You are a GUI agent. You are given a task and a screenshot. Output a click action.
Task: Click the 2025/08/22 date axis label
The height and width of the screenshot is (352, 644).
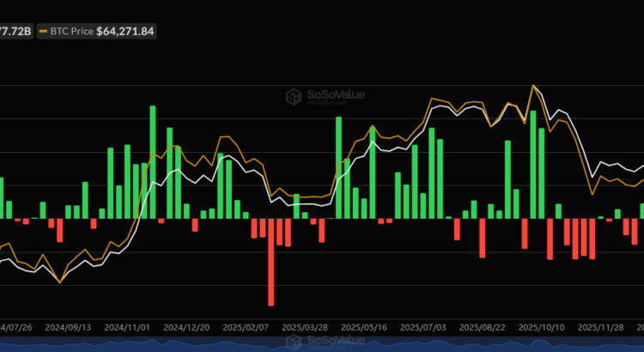[483, 328]
